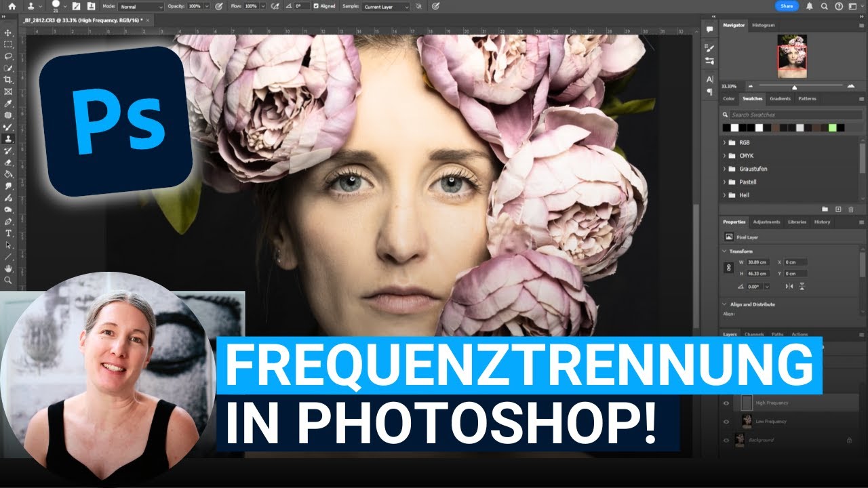Select the light green swatch
868x488 pixels.
click(832, 127)
